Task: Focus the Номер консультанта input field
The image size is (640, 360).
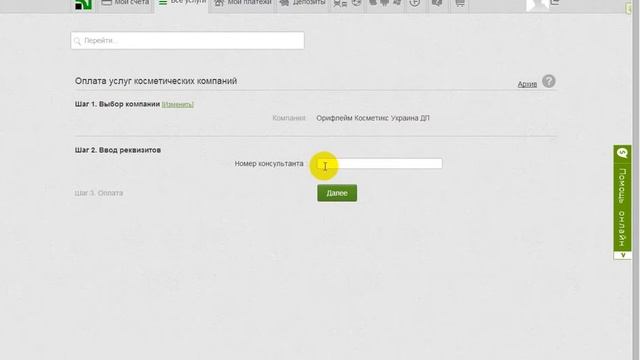Action: (380, 163)
